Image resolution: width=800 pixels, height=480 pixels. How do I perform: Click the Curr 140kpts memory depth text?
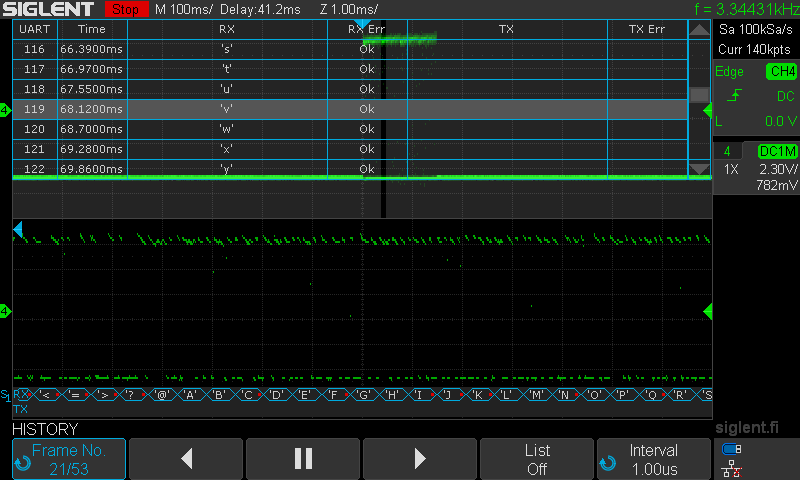click(x=755, y=49)
